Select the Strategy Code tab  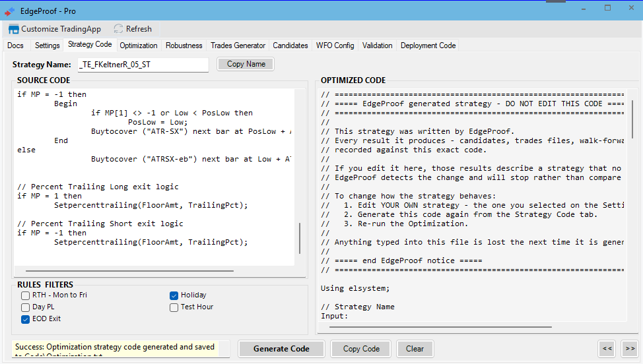click(90, 44)
